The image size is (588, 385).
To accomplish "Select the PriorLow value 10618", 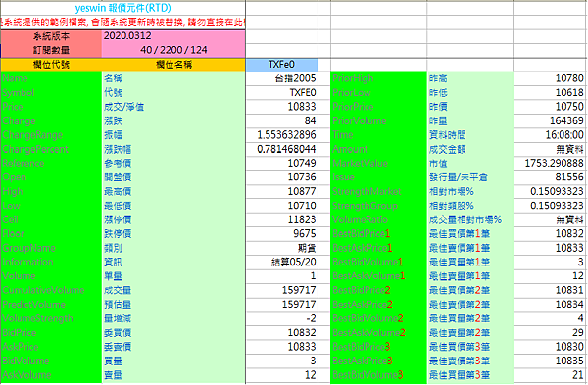I will point(550,93).
